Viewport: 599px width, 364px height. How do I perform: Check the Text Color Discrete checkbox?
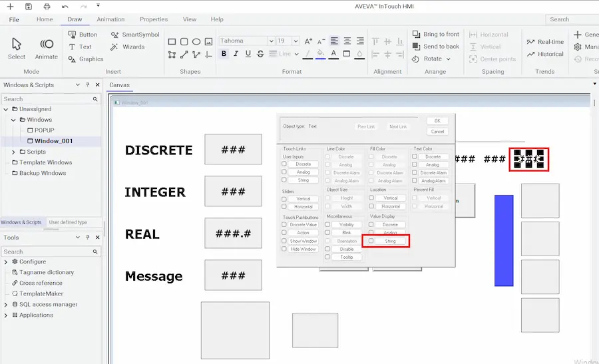415,156
